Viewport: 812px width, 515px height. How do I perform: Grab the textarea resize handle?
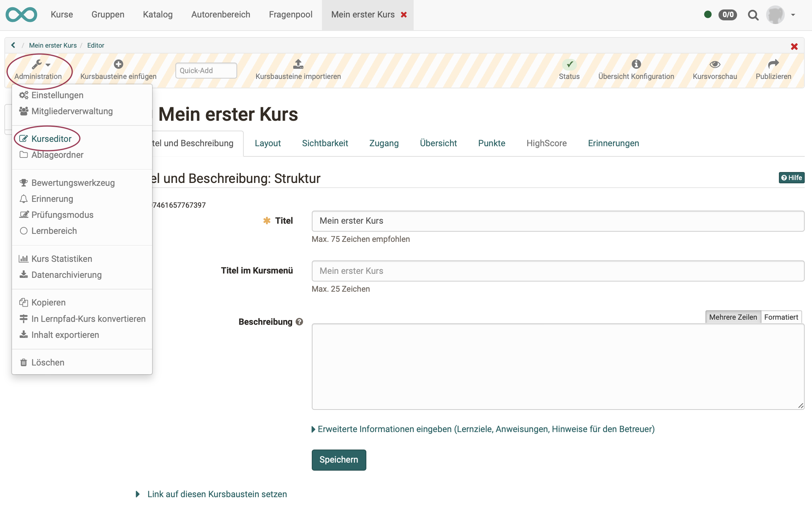(x=801, y=406)
